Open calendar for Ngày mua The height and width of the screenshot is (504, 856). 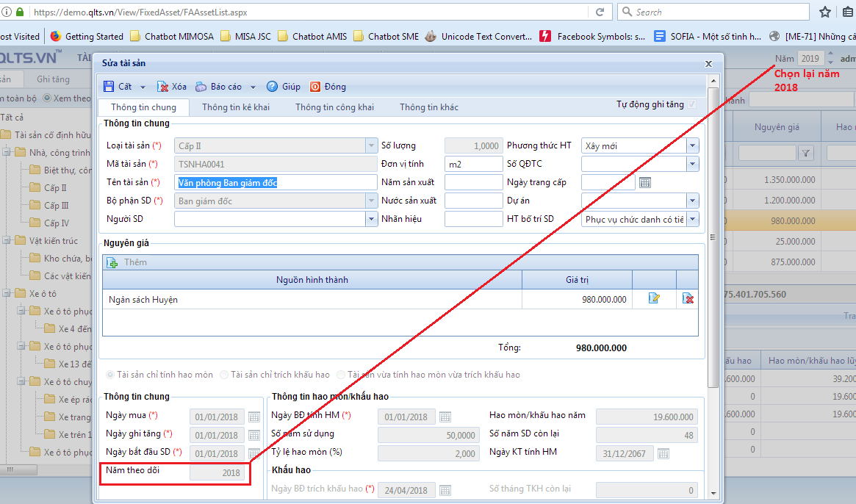pos(253,417)
